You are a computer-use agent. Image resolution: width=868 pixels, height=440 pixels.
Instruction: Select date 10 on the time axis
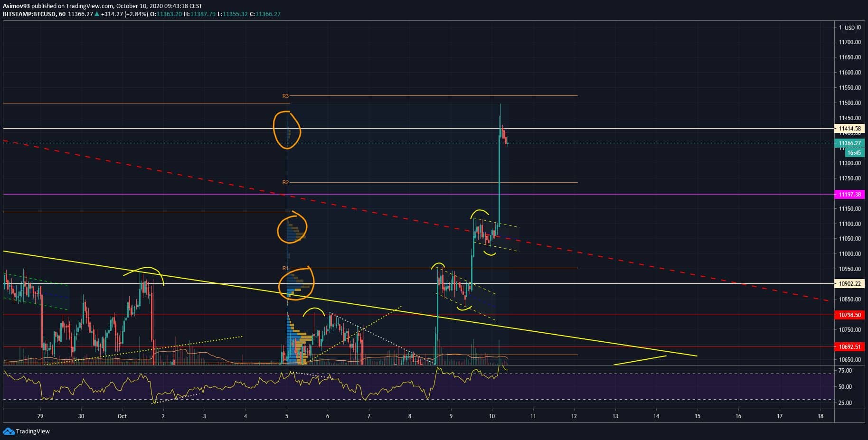[492, 416]
